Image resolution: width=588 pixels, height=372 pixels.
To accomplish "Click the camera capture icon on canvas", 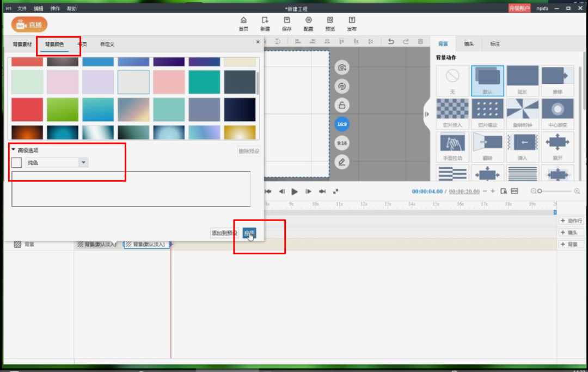I will (x=342, y=68).
